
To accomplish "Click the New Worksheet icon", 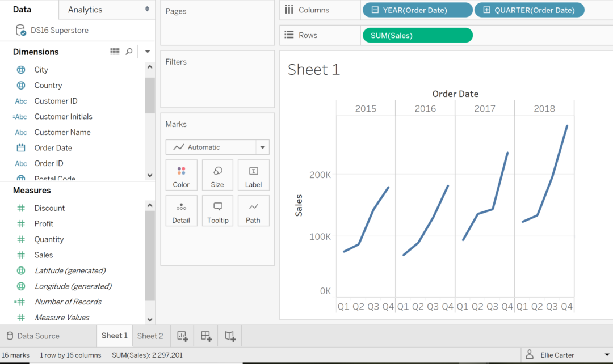I will [x=183, y=336].
